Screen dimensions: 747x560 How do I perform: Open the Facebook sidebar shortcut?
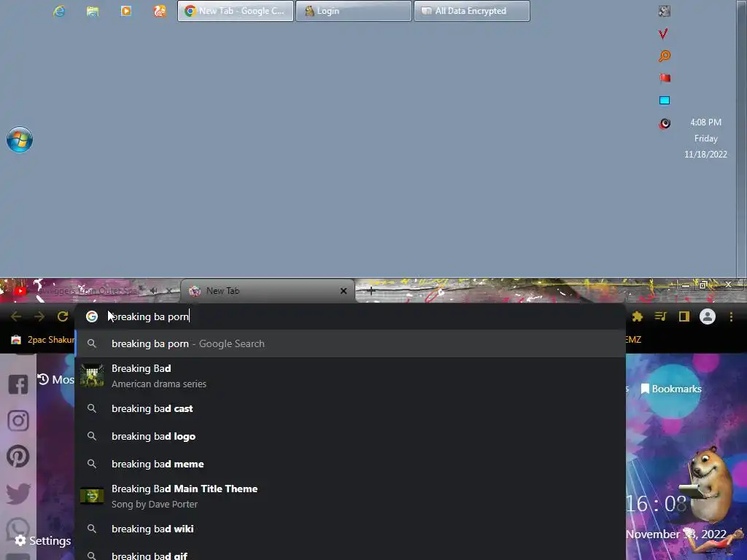(x=18, y=384)
